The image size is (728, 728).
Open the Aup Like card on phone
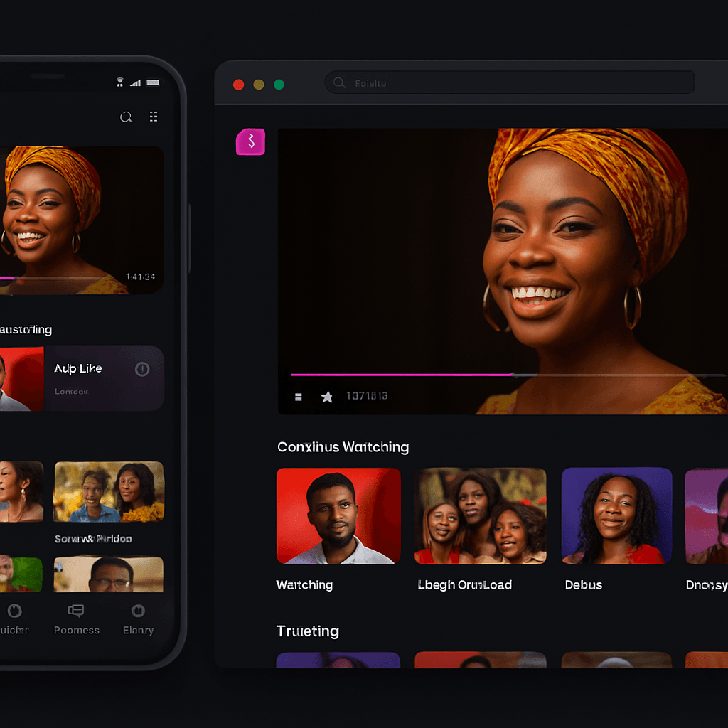click(x=82, y=378)
